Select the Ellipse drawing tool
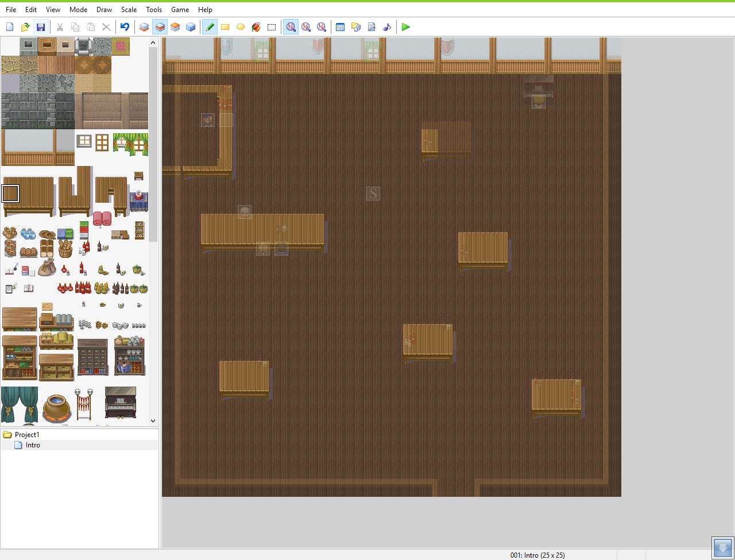Screen dimensions: 735x560 tap(241, 27)
